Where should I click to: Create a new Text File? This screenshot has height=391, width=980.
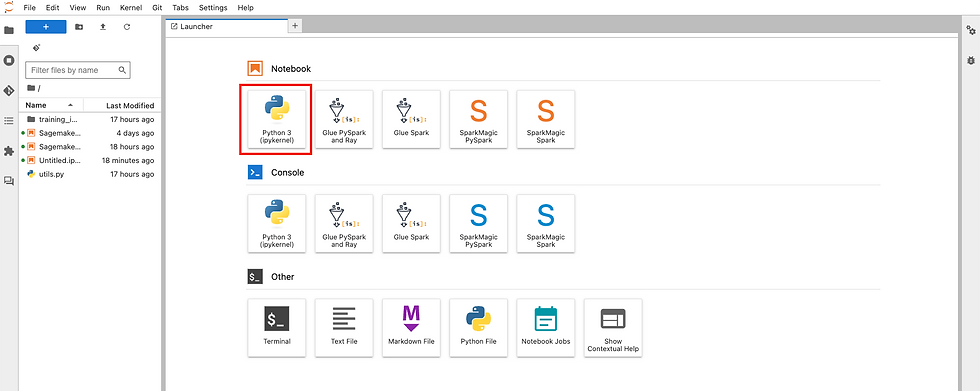(x=344, y=328)
